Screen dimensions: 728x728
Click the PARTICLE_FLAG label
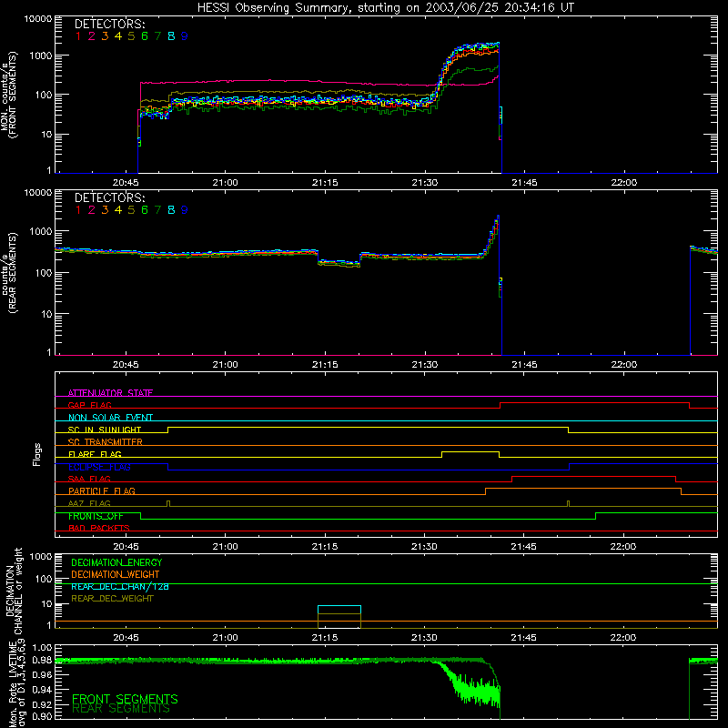pyautogui.click(x=102, y=490)
